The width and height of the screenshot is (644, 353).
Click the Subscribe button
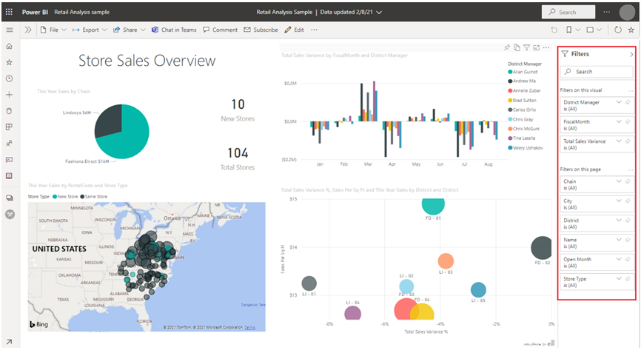pyautogui.click(x=261, y=30)
